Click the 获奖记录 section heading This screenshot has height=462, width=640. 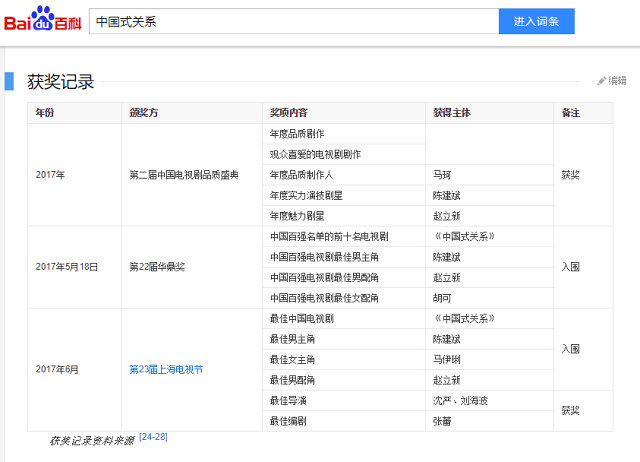pos(60,82)
